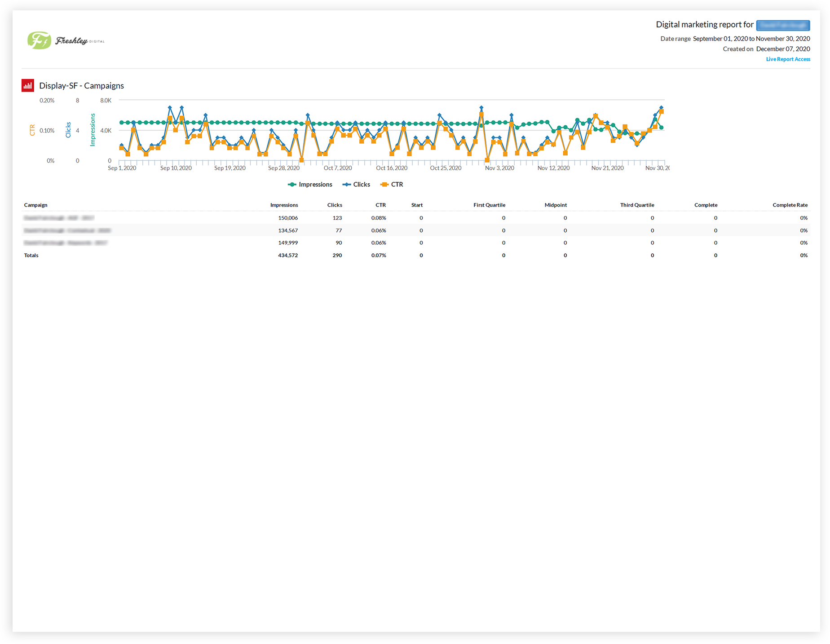
Task: Click the tallest Clicks peak on the chart
Action: [170, 107]
